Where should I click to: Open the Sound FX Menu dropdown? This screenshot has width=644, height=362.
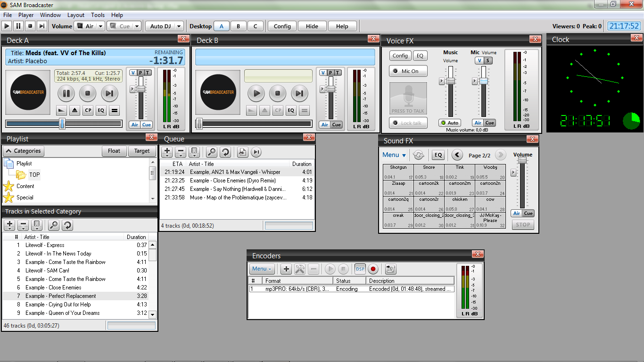[x=394, y=155]
